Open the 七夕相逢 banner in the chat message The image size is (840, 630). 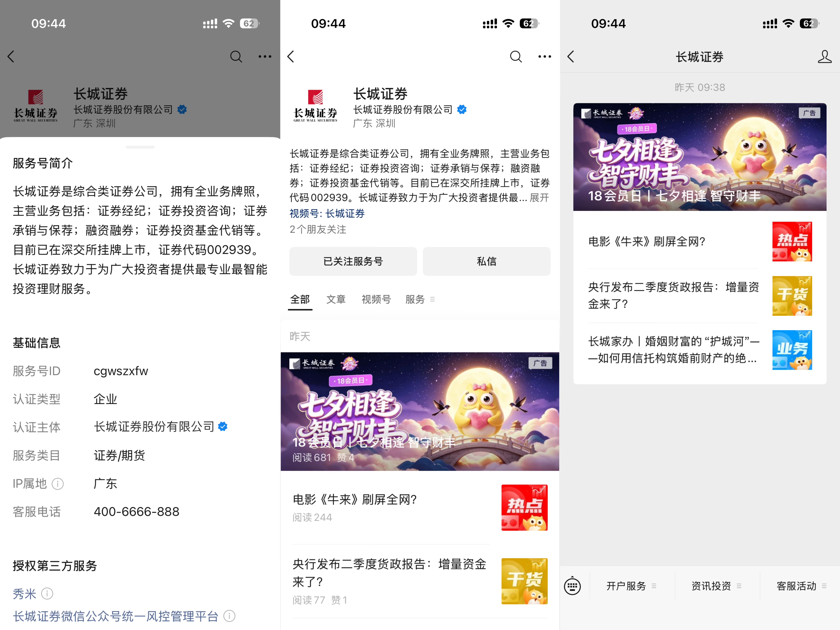point(699,157)
